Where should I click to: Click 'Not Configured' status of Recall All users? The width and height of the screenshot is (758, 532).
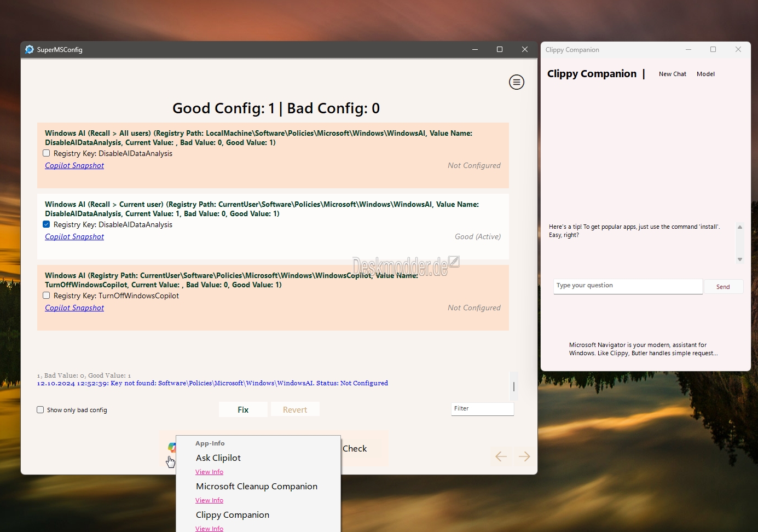click(x=474, y=165)
